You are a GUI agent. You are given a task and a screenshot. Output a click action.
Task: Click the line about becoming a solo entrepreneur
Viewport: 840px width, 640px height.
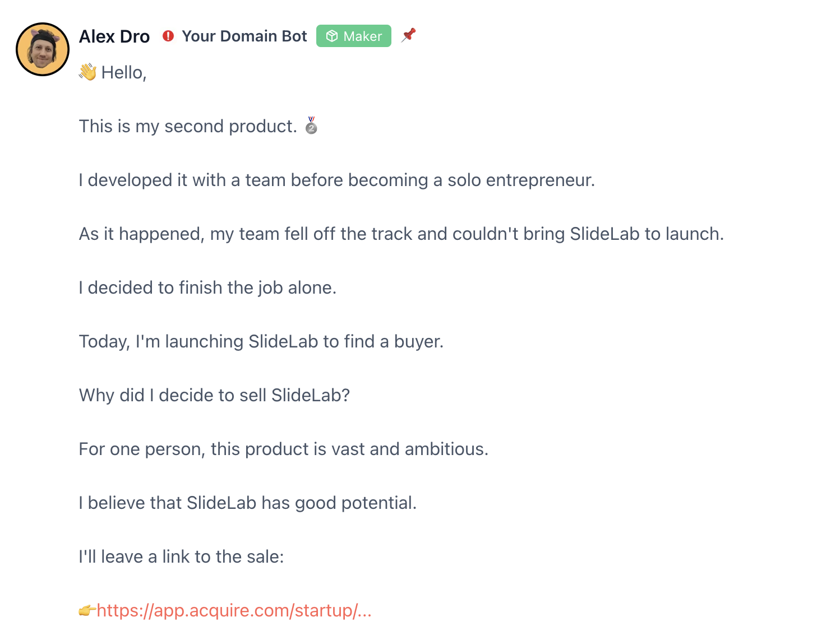point(337,180)
